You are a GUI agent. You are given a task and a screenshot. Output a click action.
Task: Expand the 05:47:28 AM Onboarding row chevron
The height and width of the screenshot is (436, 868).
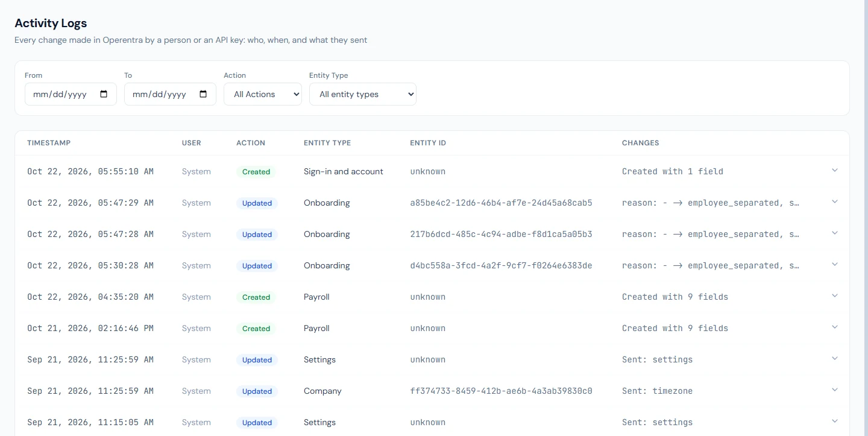point(835,233)
